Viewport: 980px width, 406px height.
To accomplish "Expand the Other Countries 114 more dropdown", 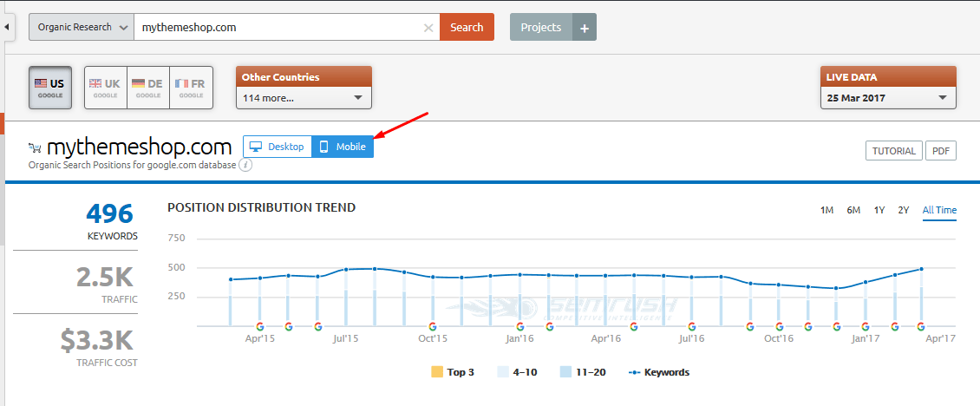I will point(304,97).
